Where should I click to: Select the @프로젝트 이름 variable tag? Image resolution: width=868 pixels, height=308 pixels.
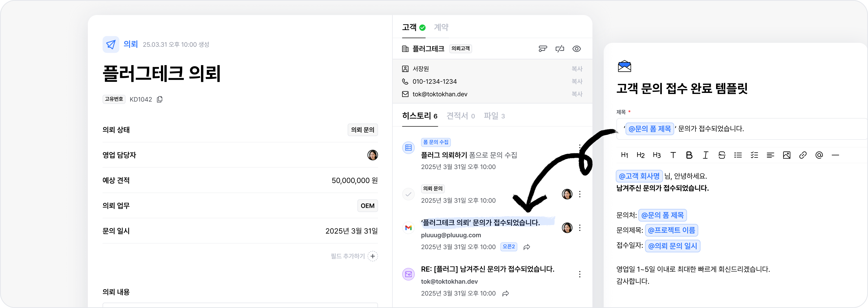[x=671, y=230]
